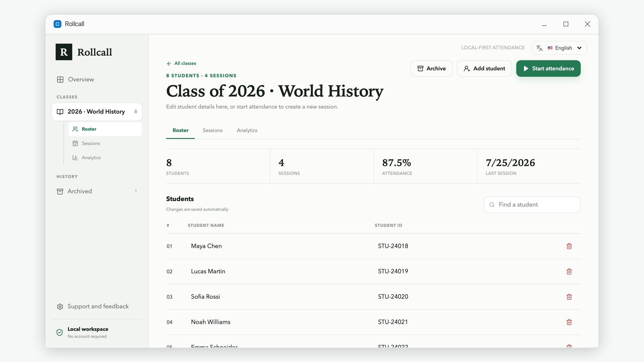The height and width of the screenshot is (362, 644).
Task: Click the Overview grid icon
Action: [x=60, y=79]
